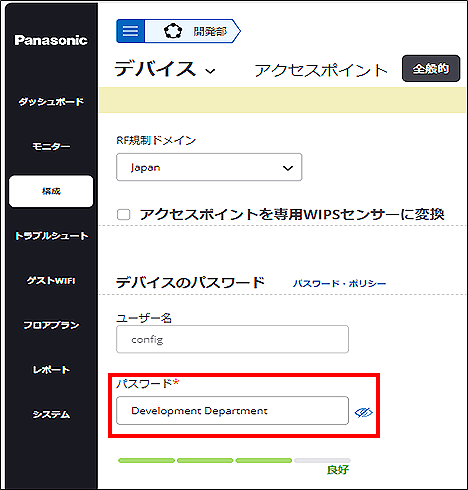Screen dimensions: 468x490
Task: Open ダッシュボード in the sidebar
Action: click(51, 102)
